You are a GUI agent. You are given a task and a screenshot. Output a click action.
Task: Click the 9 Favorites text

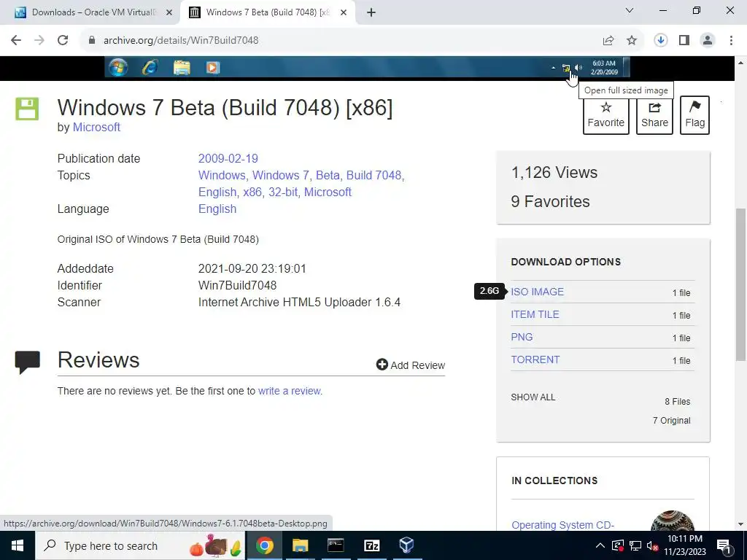(550, 201)
